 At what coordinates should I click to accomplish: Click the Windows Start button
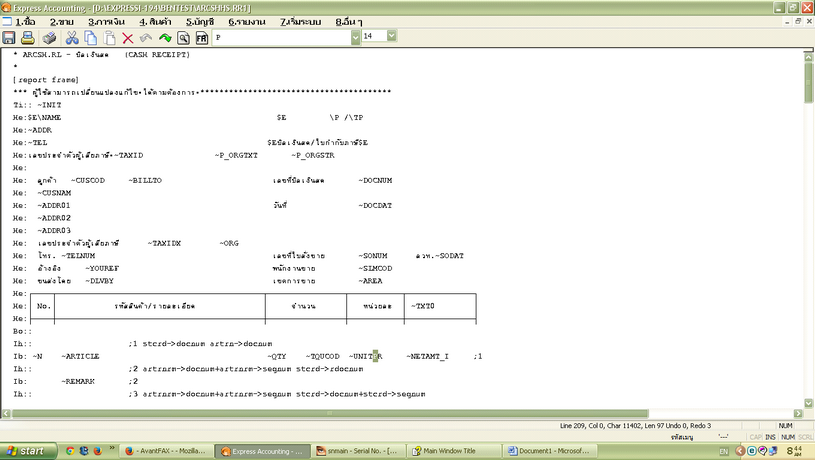(27, 451)
